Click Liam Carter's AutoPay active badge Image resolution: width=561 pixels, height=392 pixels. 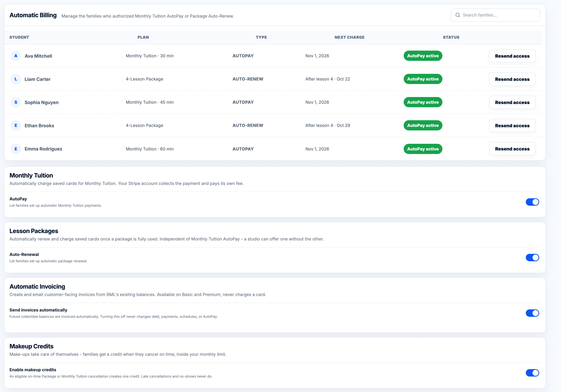click(423, 79)
